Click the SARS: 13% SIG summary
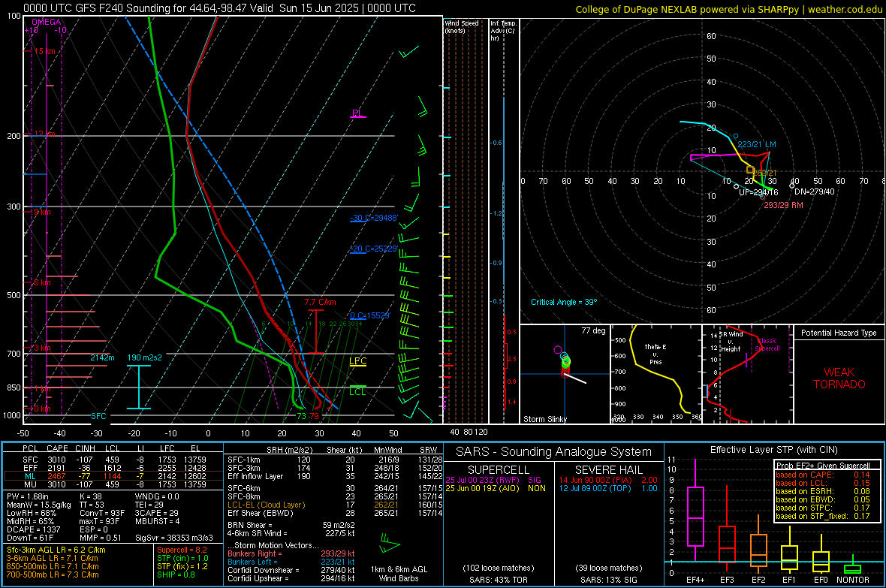Image resolution: width=886 pixels, height=588 pixels. (608, 580)
